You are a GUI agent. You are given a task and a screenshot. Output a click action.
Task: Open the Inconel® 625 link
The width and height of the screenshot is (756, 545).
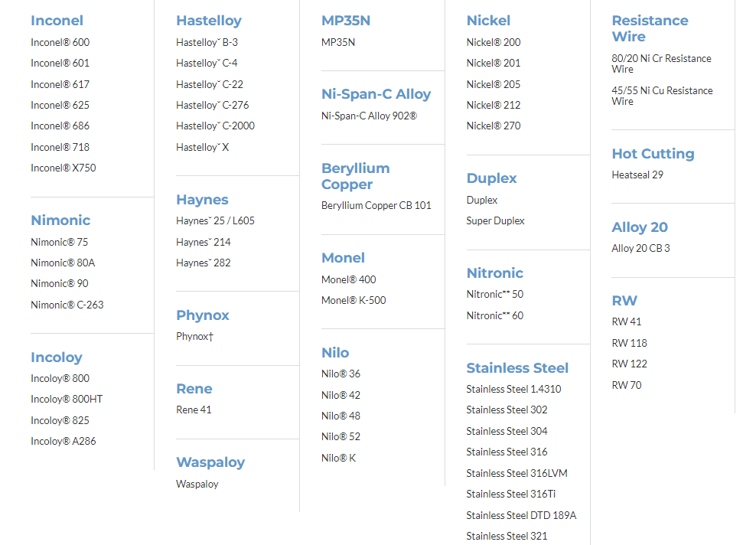pos(60,105)
